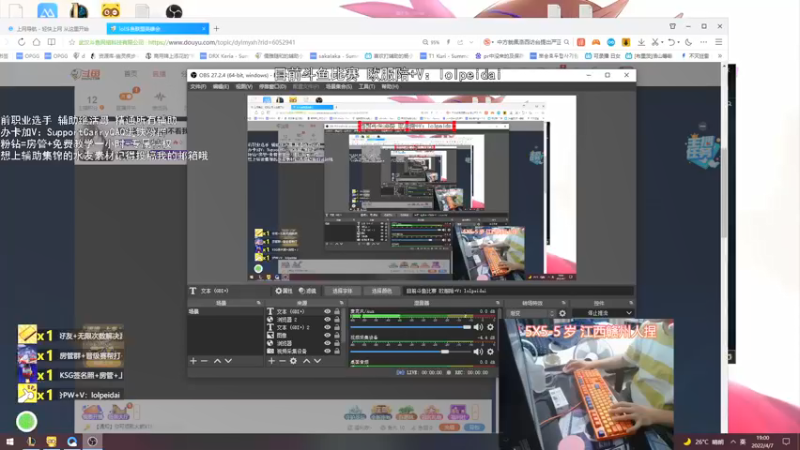800x450 pixels.
Task: Open the Windows Start menu
Action: (10, 441)
